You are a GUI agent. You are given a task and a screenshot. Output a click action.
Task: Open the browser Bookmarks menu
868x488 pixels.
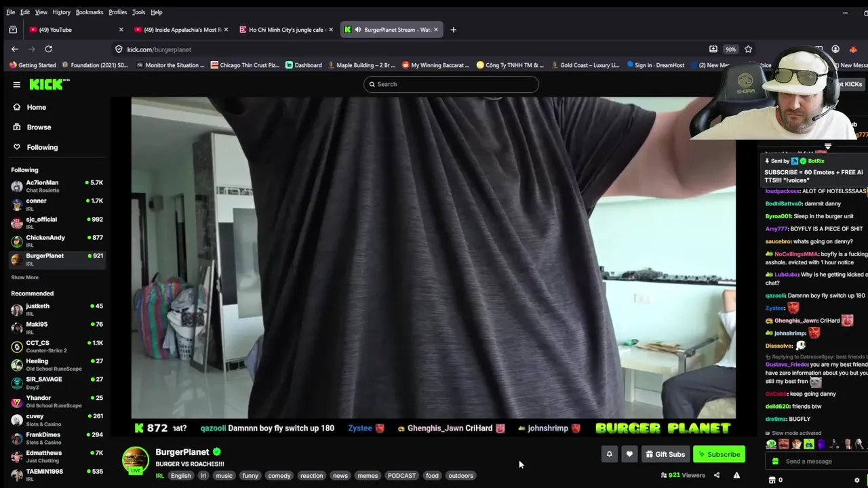pyautogui.click(x=90, y=12)
